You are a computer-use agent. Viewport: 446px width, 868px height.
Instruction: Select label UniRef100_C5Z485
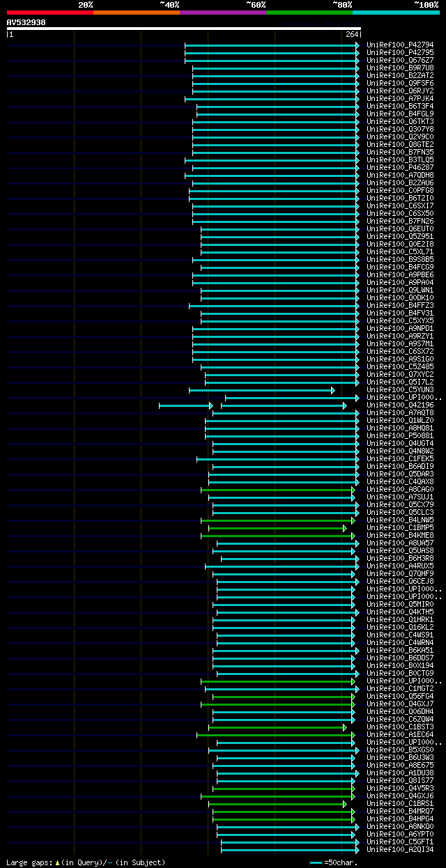click(400, 367)
